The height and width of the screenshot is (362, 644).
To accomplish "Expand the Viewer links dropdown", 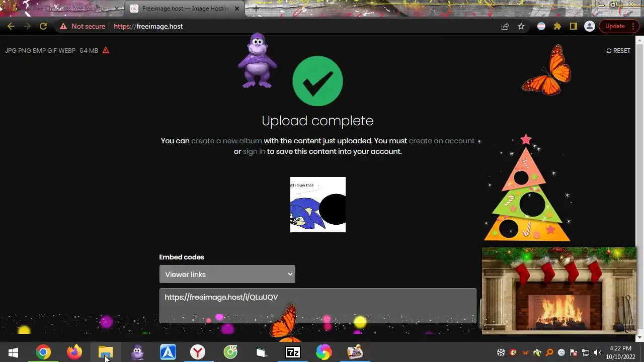I will pos(227,274).
